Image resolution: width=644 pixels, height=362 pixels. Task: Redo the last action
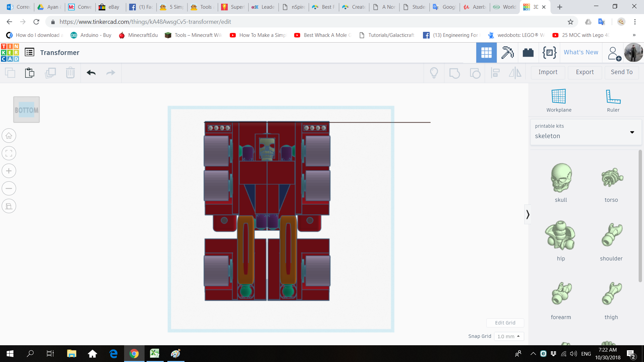click(x=111, y=73)
